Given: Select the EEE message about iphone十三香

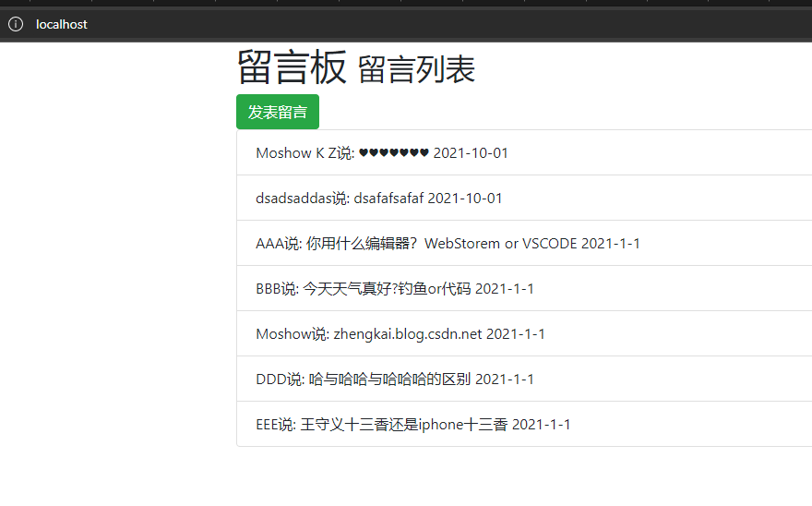Looking at the screenshot, I should pyautogui.click(x=524, y=424).
